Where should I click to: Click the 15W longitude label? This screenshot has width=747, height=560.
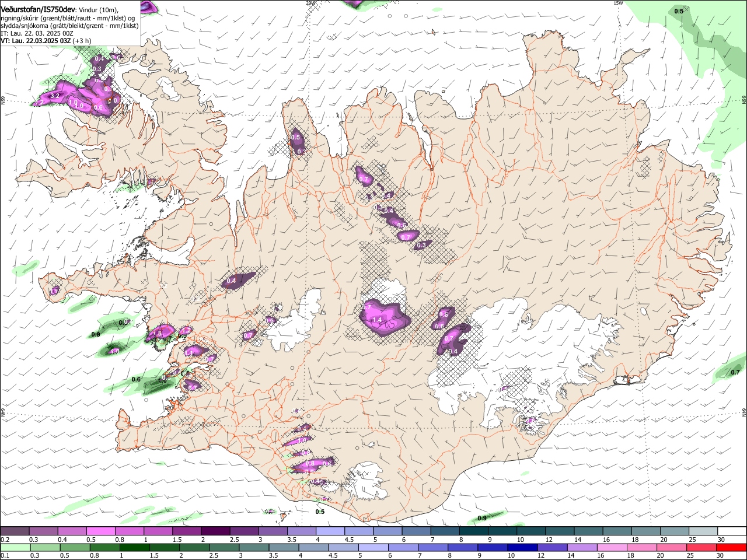point(618,3)
